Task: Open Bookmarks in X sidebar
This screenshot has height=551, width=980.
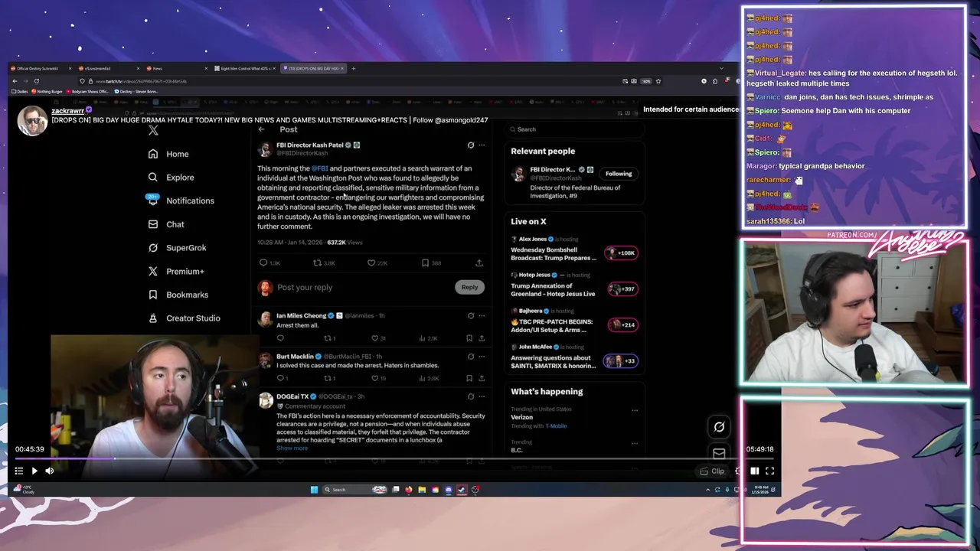Action: click(178, 295)
